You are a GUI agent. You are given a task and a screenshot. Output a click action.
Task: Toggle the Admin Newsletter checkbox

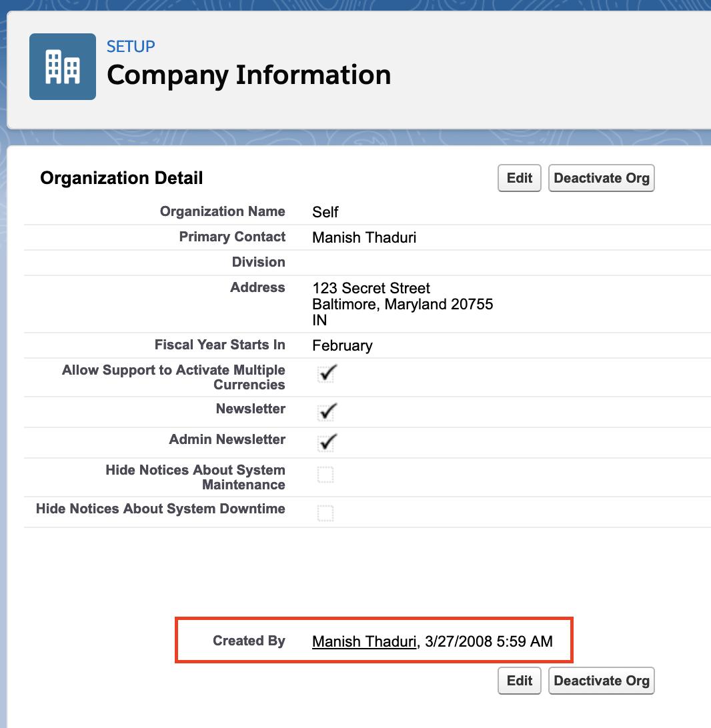click(325, 443)
